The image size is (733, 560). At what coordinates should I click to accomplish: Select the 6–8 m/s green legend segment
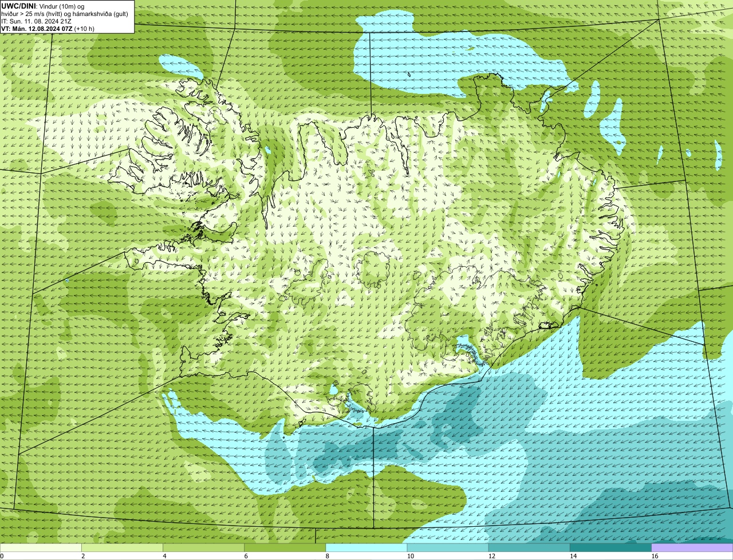(x=285, y=548)
